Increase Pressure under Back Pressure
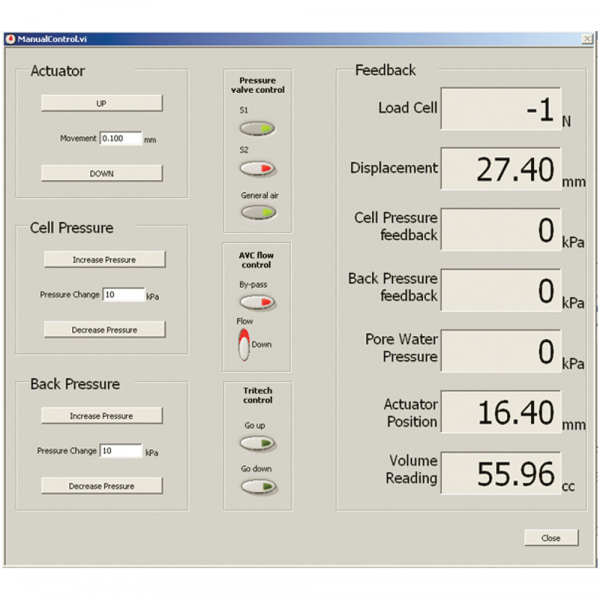The image size is (600, 600). 101,415
